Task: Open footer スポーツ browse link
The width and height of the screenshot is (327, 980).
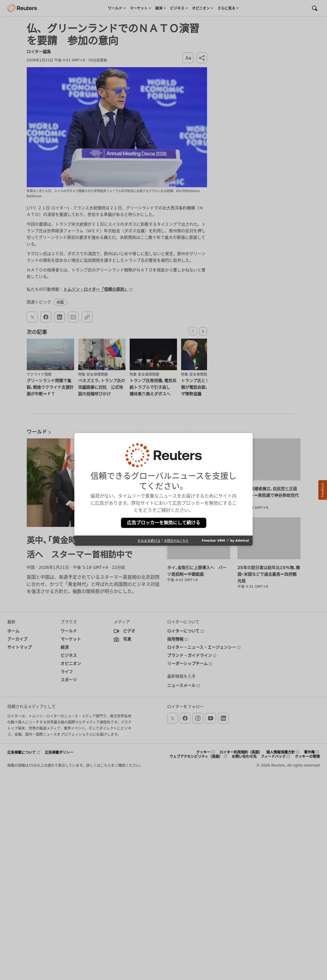Action: coord(69,680)
